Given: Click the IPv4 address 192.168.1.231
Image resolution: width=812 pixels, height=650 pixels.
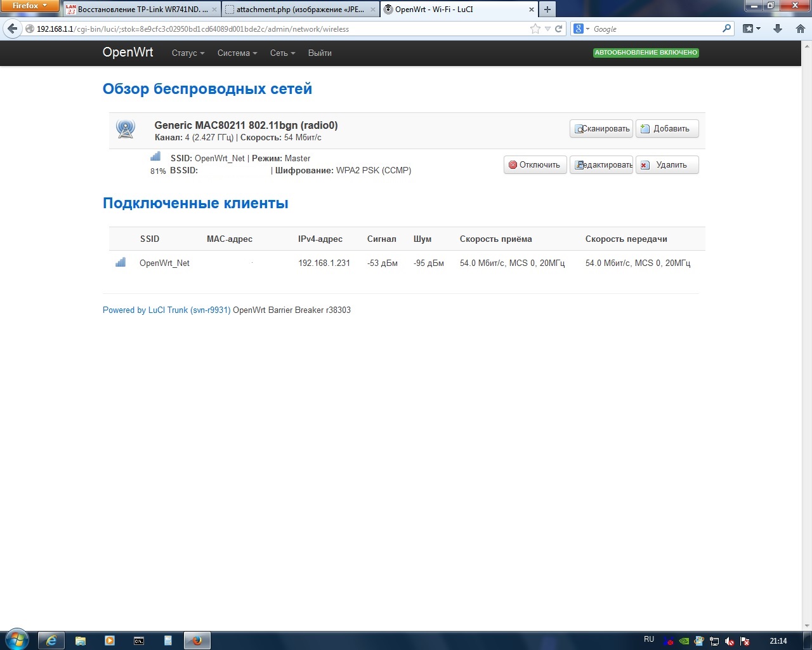Looking at the screenshot, I should tap(324, 263).
